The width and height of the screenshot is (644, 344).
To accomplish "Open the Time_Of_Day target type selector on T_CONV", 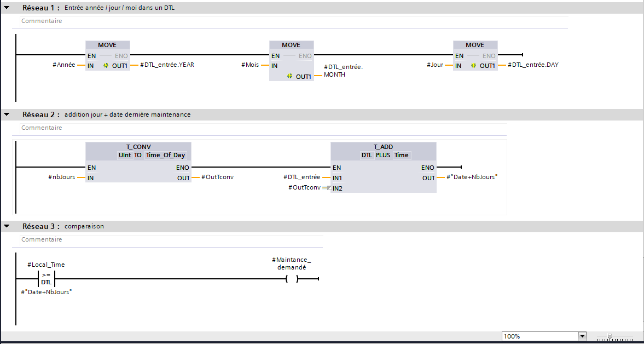I will point(165,155).
